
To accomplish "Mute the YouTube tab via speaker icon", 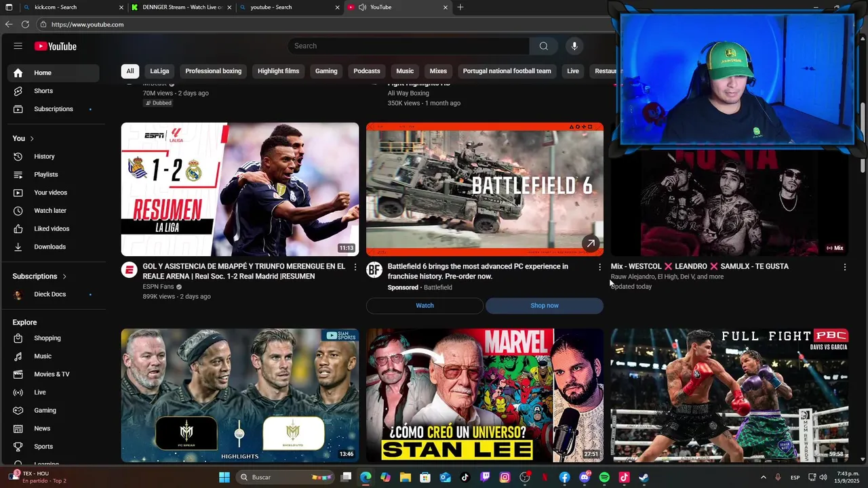I will click(x=362, y=7).
